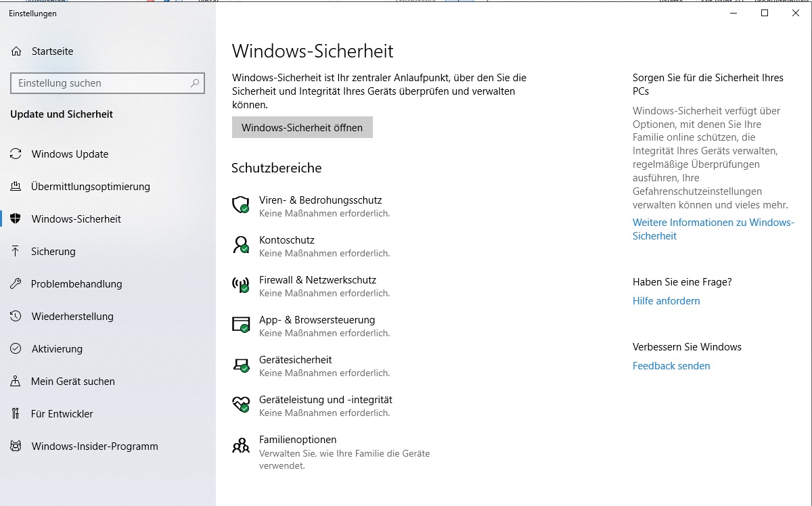Screen dimensions: 812x506
Task: Click the Wiederherstellung history icon
Action: point(16,317)
